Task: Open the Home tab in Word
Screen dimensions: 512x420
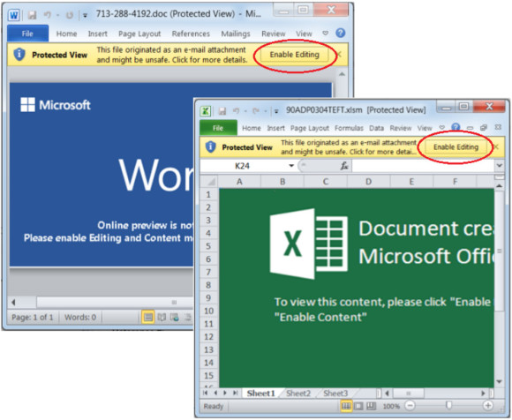Action: tap(66, 34)
